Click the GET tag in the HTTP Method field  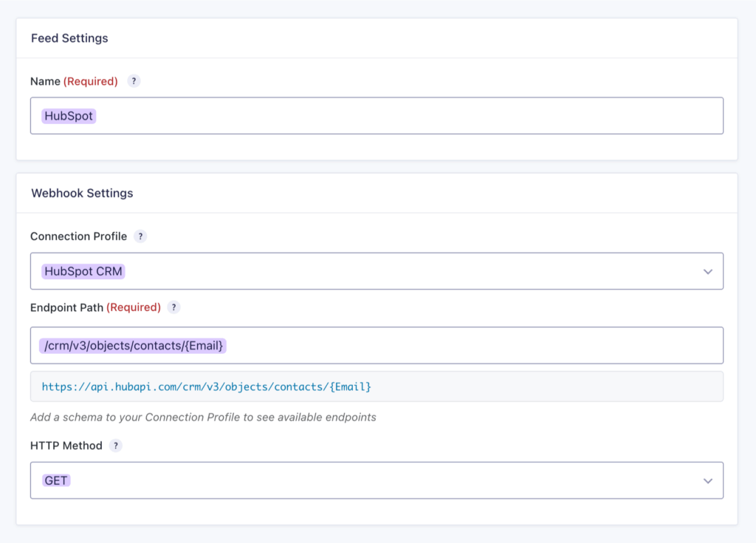tap(58, 480)
